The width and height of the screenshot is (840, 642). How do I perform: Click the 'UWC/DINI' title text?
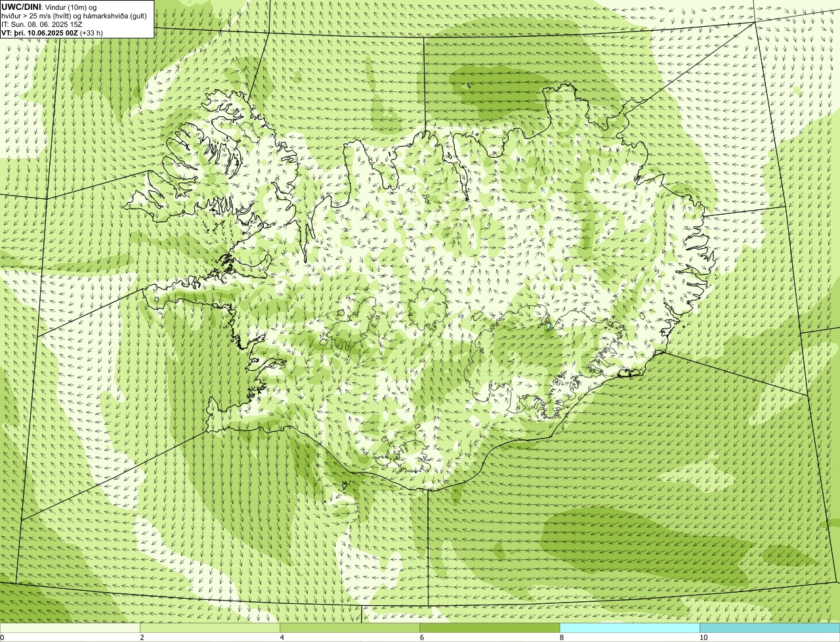(22, 7)
